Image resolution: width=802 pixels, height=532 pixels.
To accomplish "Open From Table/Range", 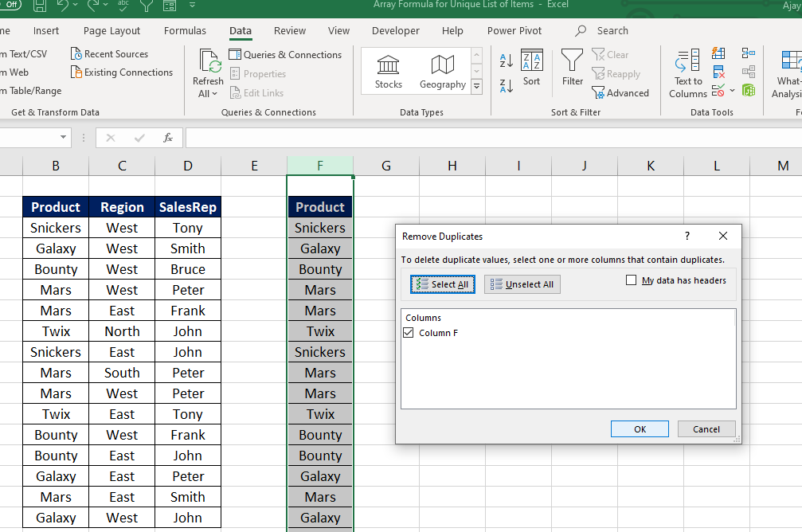I will pyautogui.click(x=31, y=91).
